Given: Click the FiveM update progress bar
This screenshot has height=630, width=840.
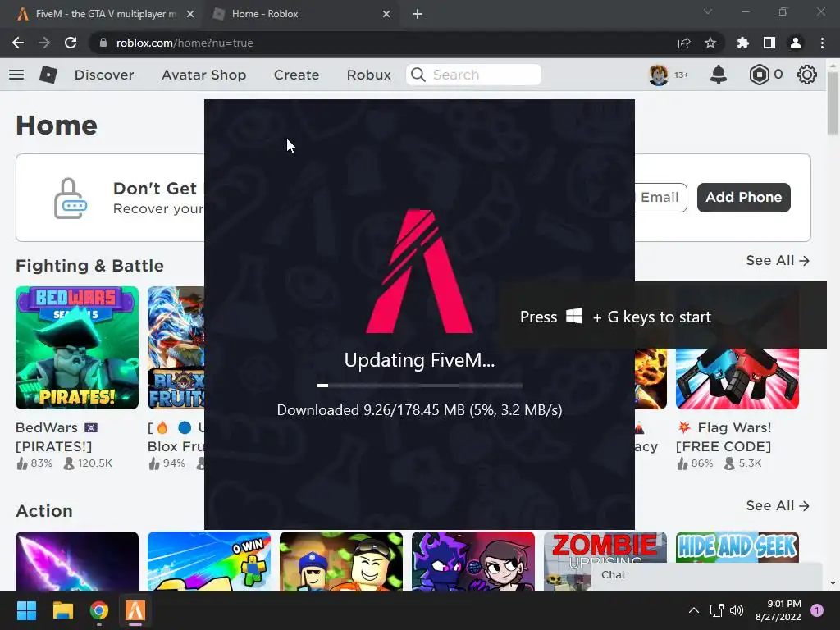Looking at the screenshot, I should click(x=419, y=386).
